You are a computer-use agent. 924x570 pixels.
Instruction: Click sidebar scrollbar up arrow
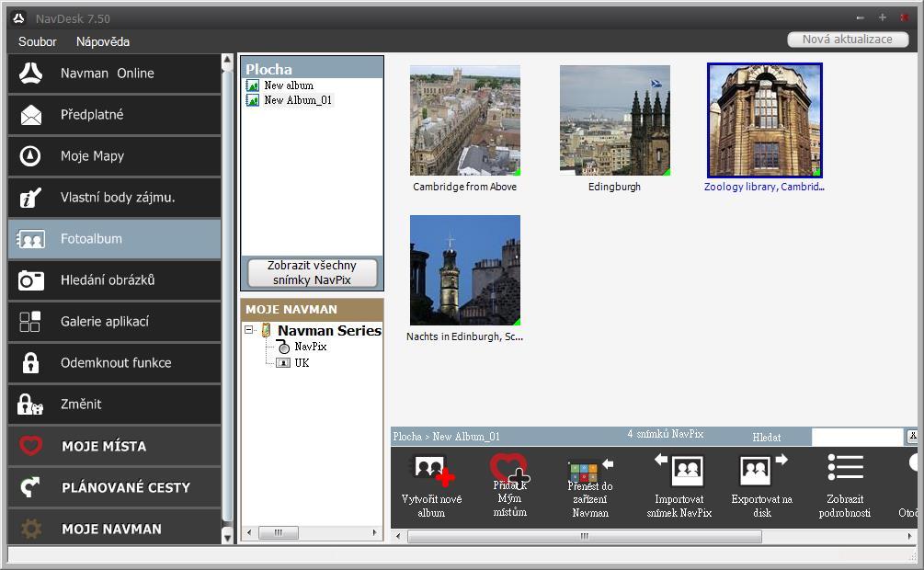point(227,61)
